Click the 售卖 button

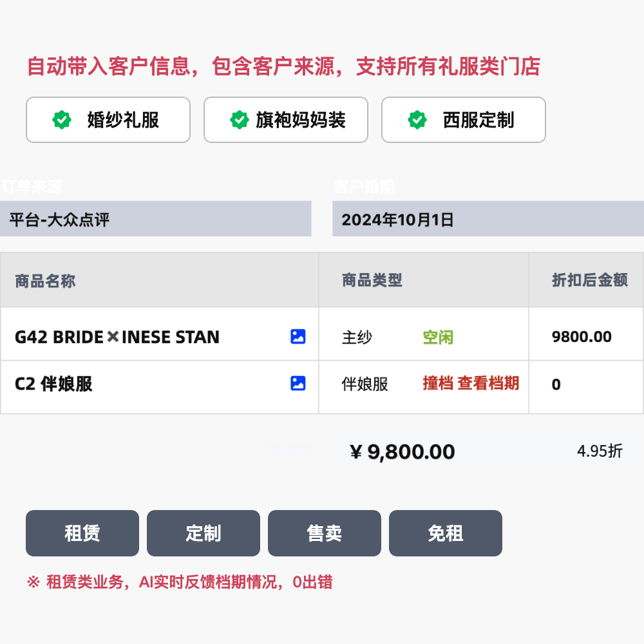pos(325,533)
